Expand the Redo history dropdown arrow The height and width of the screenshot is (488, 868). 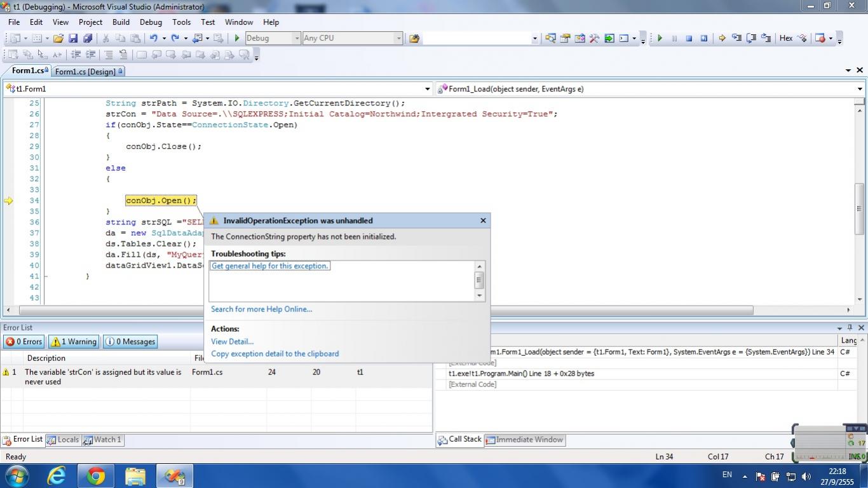point(186,38)
